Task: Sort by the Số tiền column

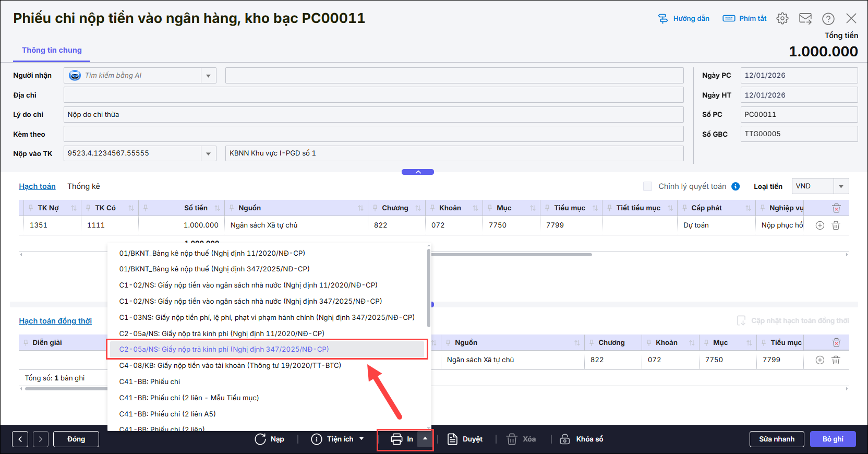Action: click(x=217, y=208)
